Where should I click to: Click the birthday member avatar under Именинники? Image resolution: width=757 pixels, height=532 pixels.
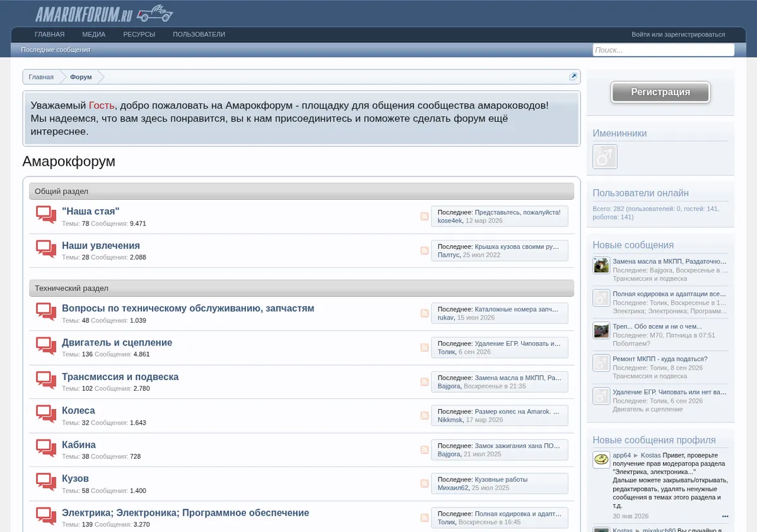[x=605, y=156]
